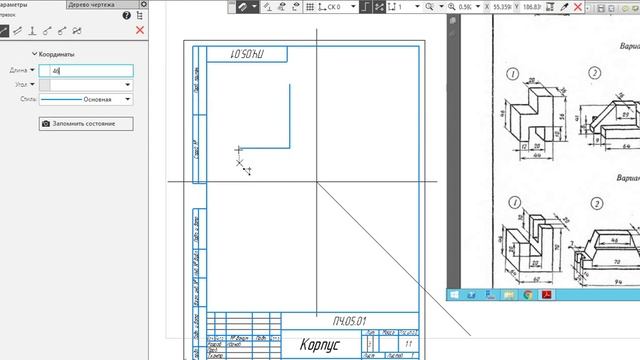This screenshot has width=640, height=360.
Task: Click the save diskette icon at top right
Action: point(601,8)
